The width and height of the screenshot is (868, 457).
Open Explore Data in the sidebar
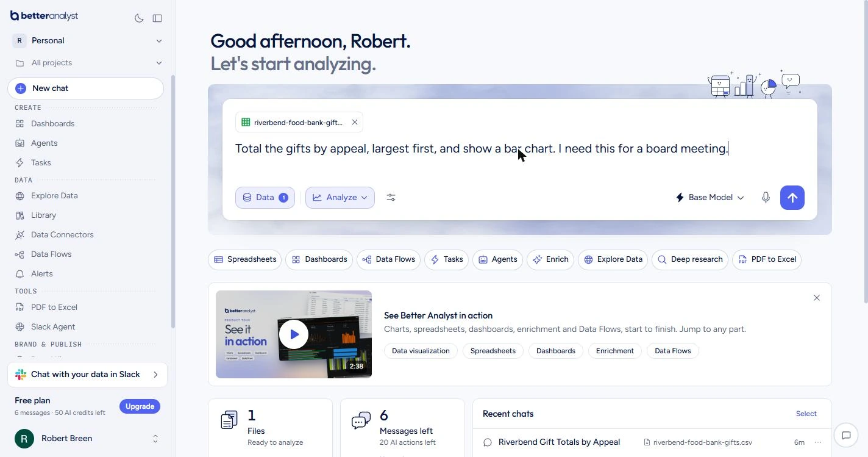54,196
